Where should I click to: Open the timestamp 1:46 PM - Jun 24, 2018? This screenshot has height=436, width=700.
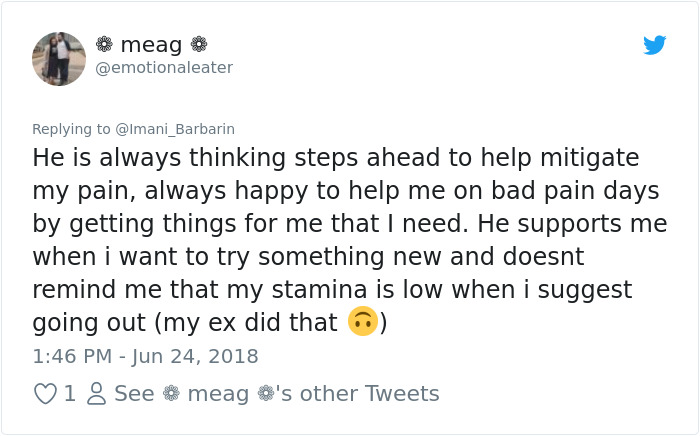point(145,356)
